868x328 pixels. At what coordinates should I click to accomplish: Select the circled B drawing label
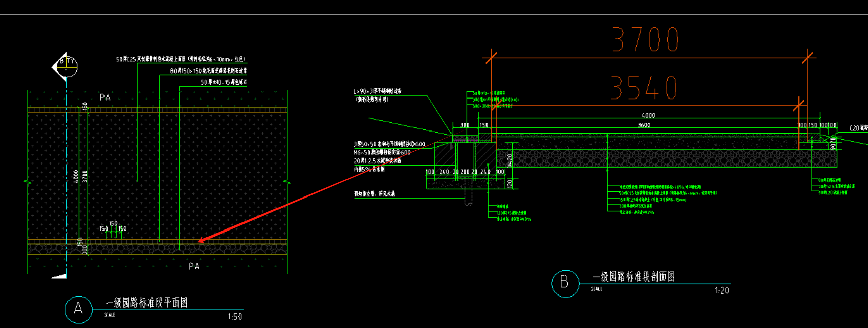[x=565, y=283]
